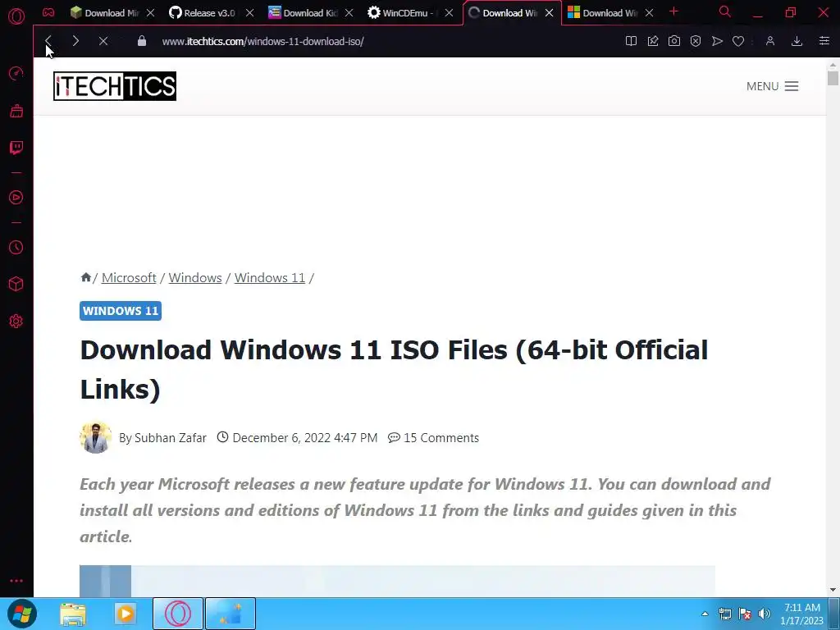Open a new tab with plus button
840x630 pixels.
click(674, 11)
